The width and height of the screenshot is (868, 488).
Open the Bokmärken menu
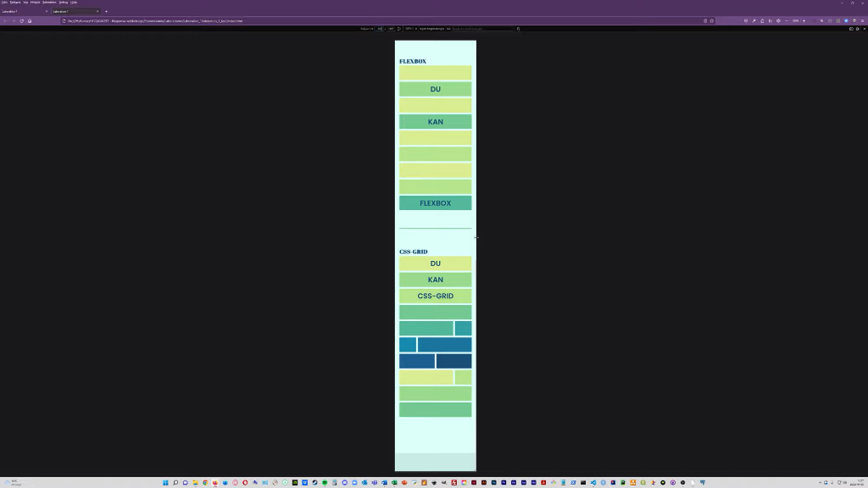tap(49, 3)
